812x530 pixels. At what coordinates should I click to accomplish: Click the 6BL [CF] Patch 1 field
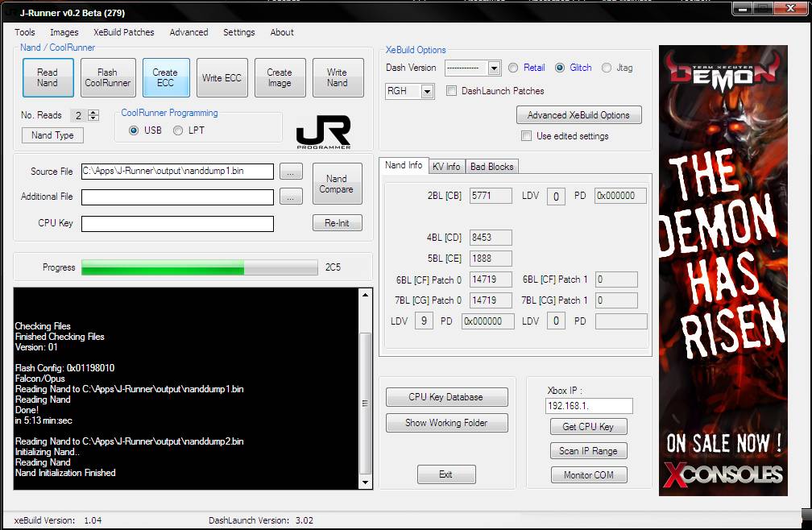[616, 279]
